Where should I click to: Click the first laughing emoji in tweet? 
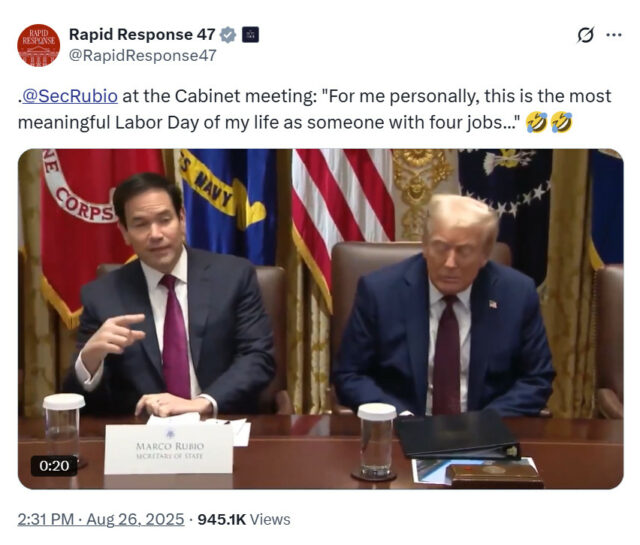click(x=536, y=122)
